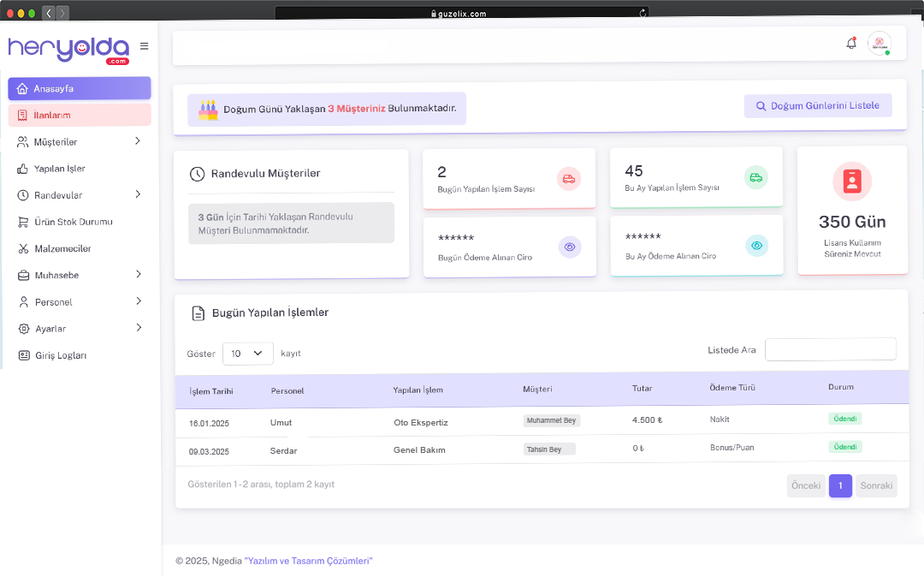Click the birthday cake icon
Screen dimensions: 924x583
208,110
